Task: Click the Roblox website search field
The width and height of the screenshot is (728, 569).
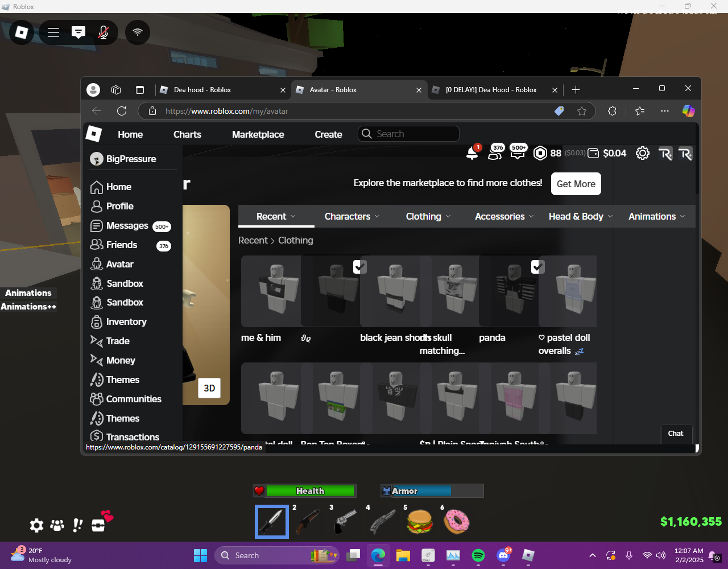Action: tap(408, 134)
